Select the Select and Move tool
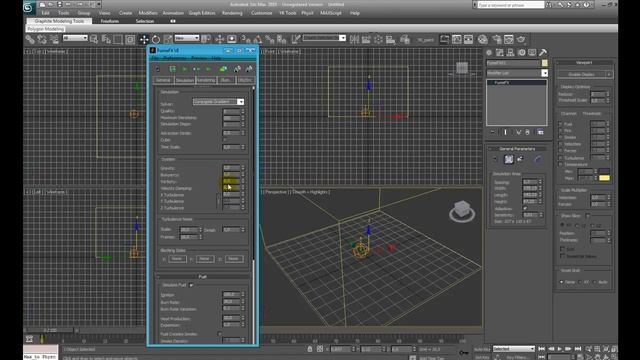This screenshot has height=360, width=640. 144,39
